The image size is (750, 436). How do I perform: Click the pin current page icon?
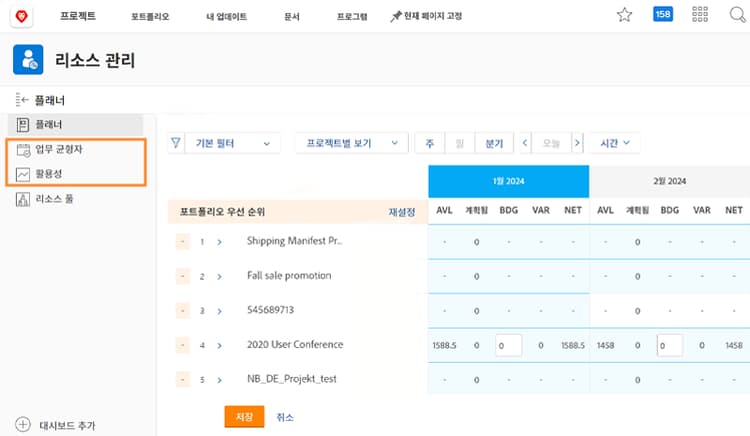pos(396,17)
